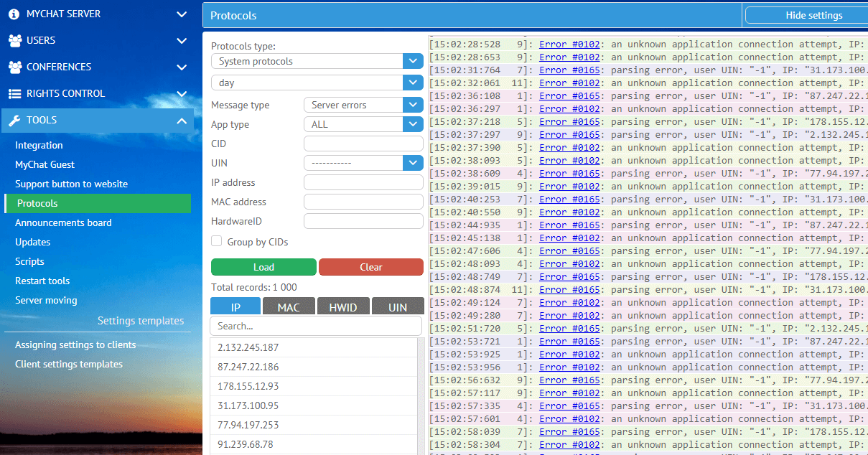Open Error #0165 link at 15:02:58:039
Screen dimensions: 868x455
click(x=569, y=432)
